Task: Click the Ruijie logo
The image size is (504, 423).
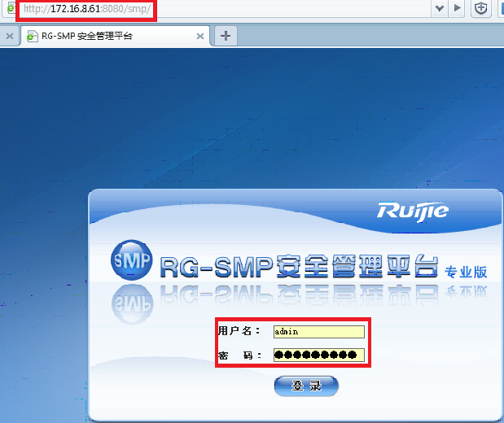Action: [412, 211]
